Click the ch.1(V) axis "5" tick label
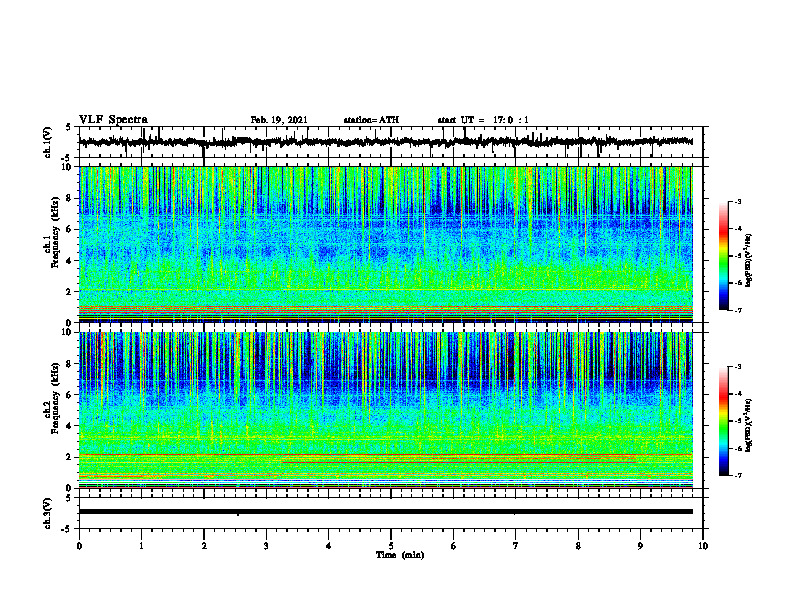 click(68, 128)
